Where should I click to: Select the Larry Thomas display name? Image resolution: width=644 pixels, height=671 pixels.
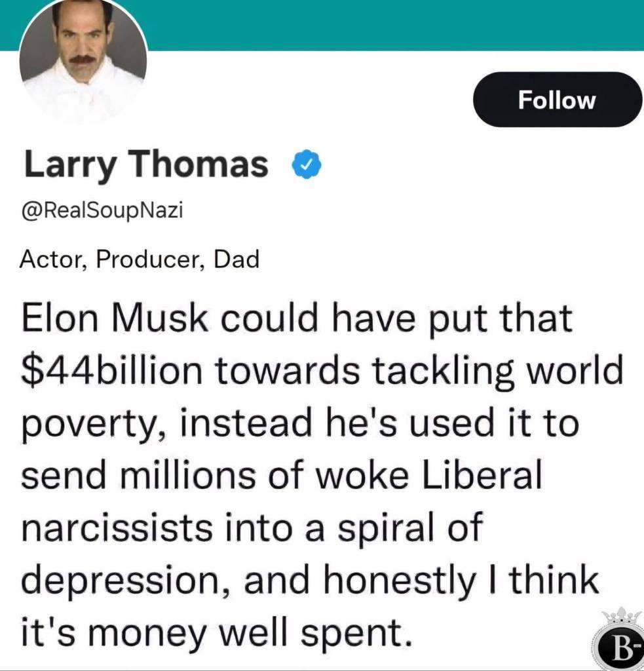[x=146, y=164]
